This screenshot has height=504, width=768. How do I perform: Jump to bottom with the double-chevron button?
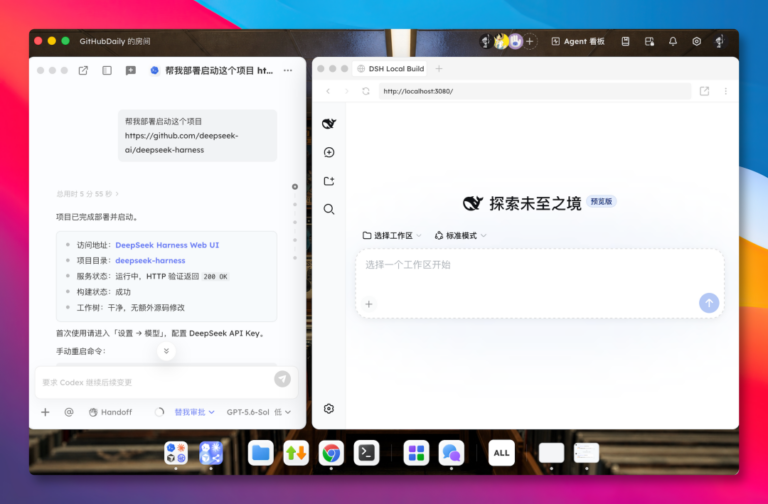[x=166, y=351]
